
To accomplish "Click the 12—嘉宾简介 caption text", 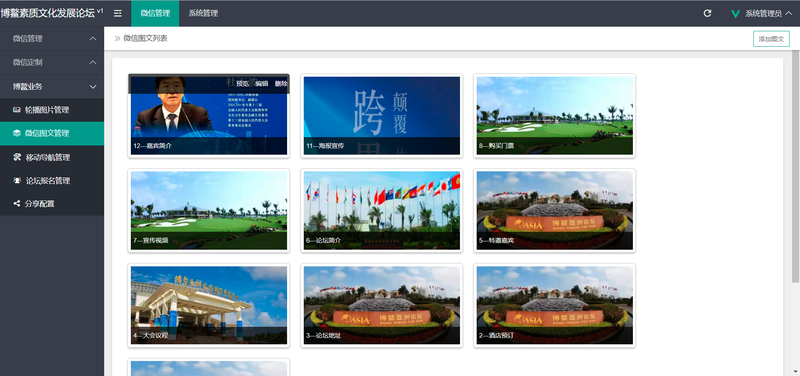I will coord(153,146).
